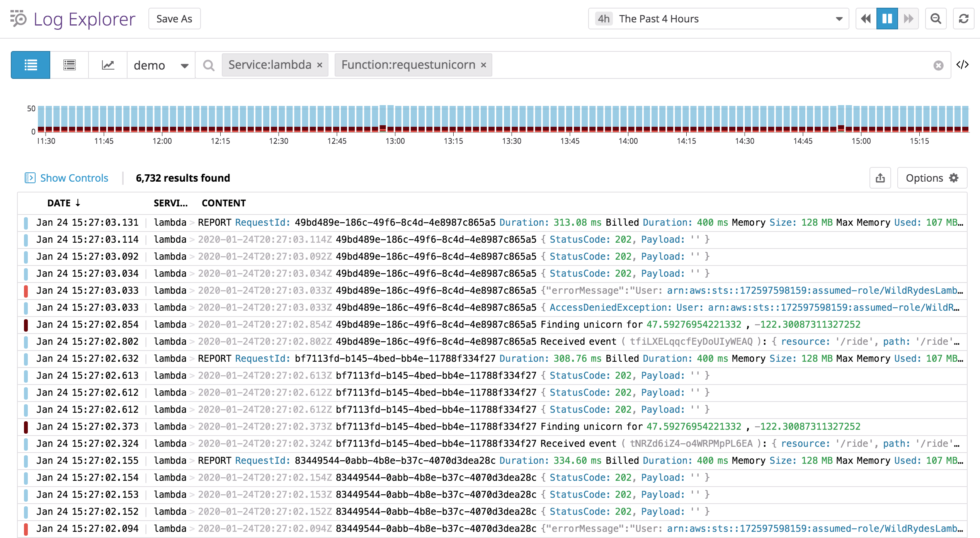Toggle the DATE column sort order

click(63, 203)
